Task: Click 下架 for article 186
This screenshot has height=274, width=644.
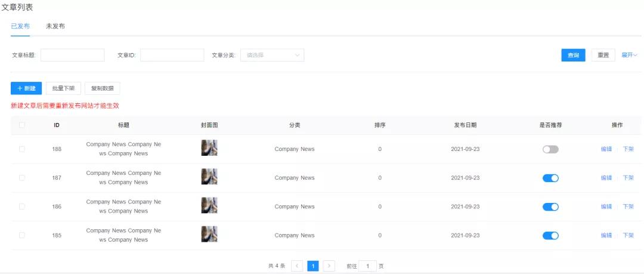Action: coord(628,207)
